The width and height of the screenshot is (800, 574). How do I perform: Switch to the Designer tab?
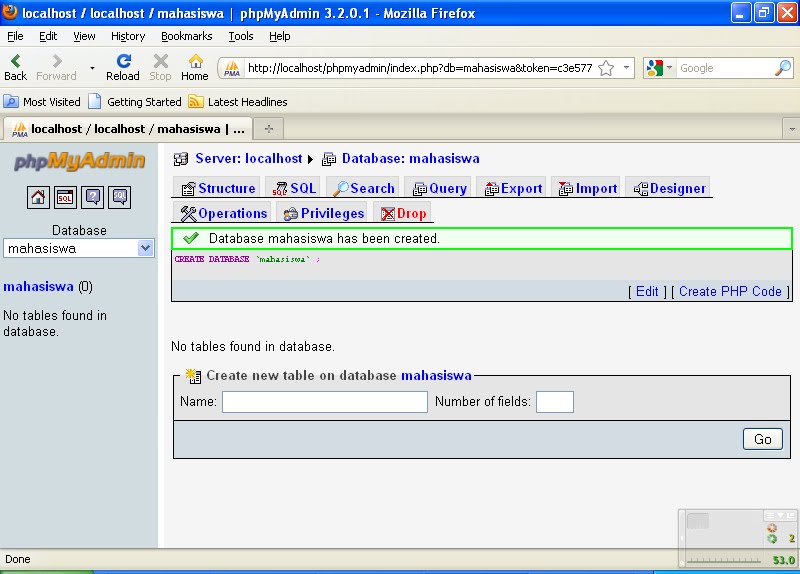pos(669,188)
